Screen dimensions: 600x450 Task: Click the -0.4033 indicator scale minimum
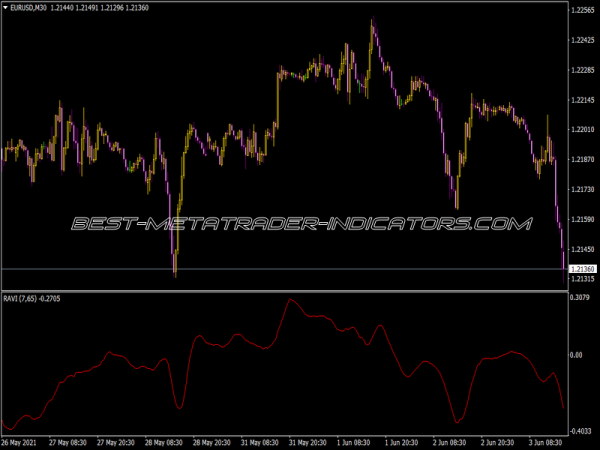coord(580,431)
